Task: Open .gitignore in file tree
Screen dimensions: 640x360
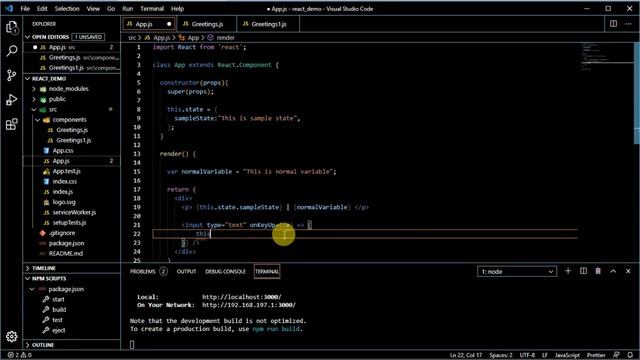Action: point(62,233)
